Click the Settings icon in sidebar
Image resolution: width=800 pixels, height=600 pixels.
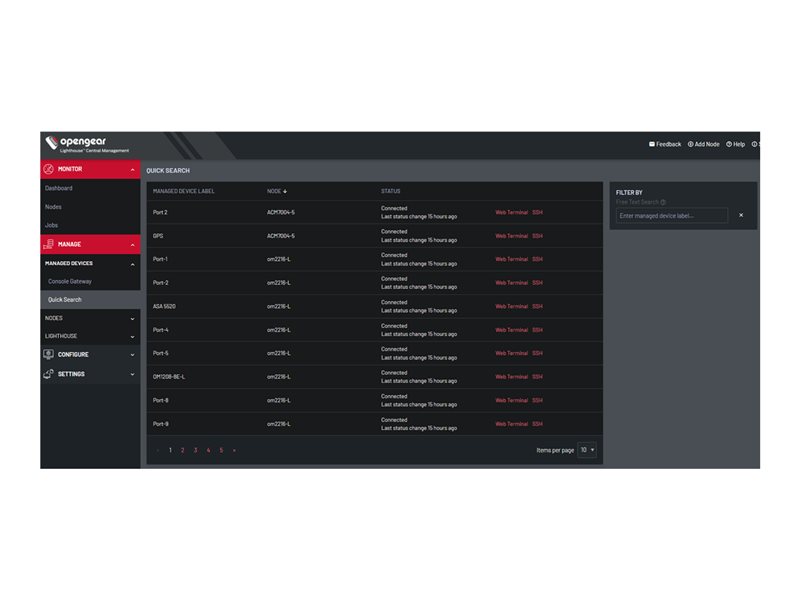click(48, 374)
